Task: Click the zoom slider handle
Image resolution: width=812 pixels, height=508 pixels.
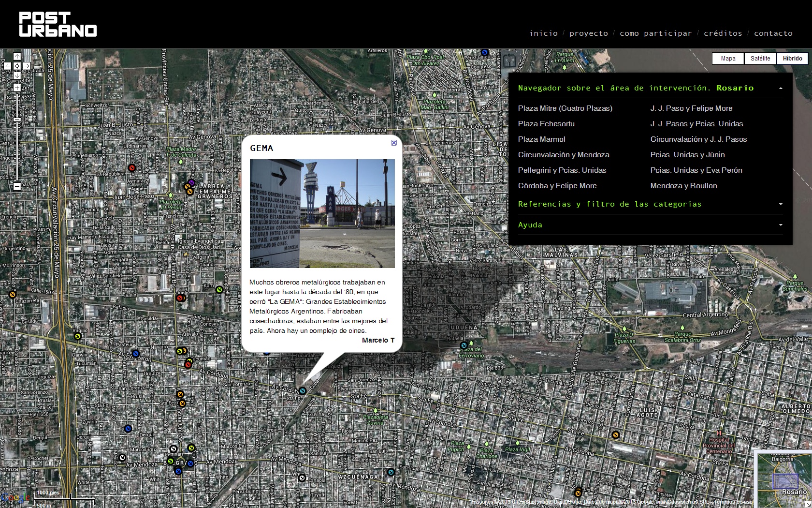Action: (17, 120)
